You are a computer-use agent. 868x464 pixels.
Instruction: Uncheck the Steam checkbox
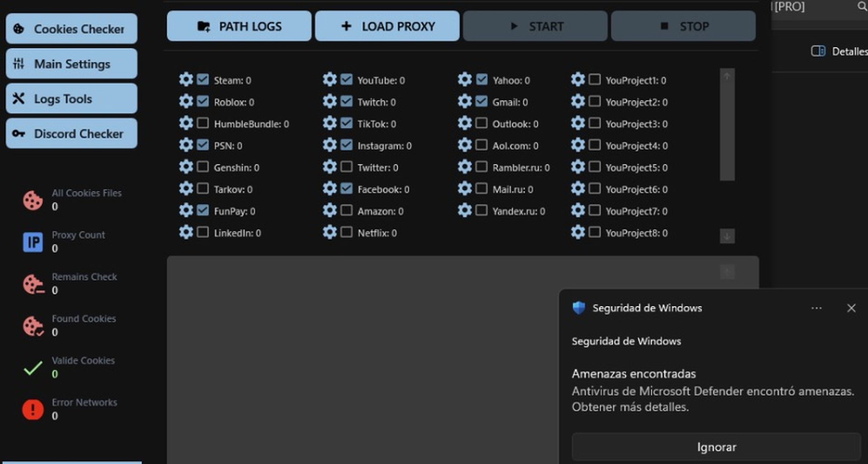(x=203, y=80)
